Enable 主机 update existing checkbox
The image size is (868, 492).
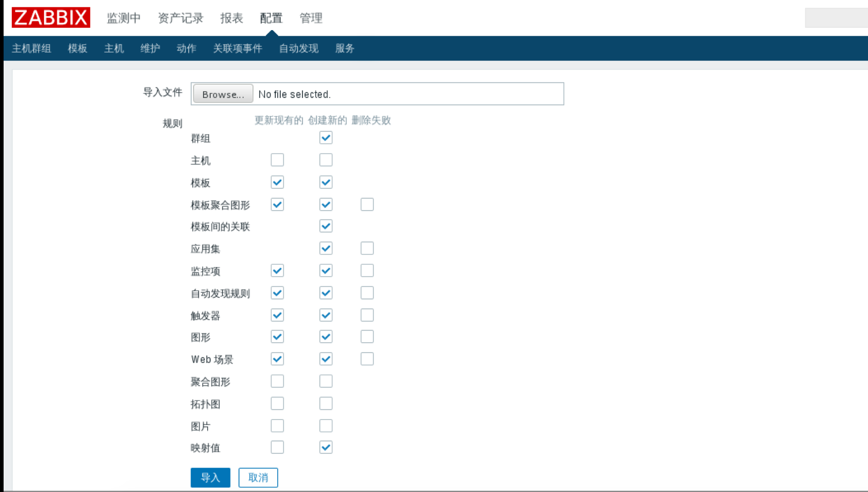277,160
